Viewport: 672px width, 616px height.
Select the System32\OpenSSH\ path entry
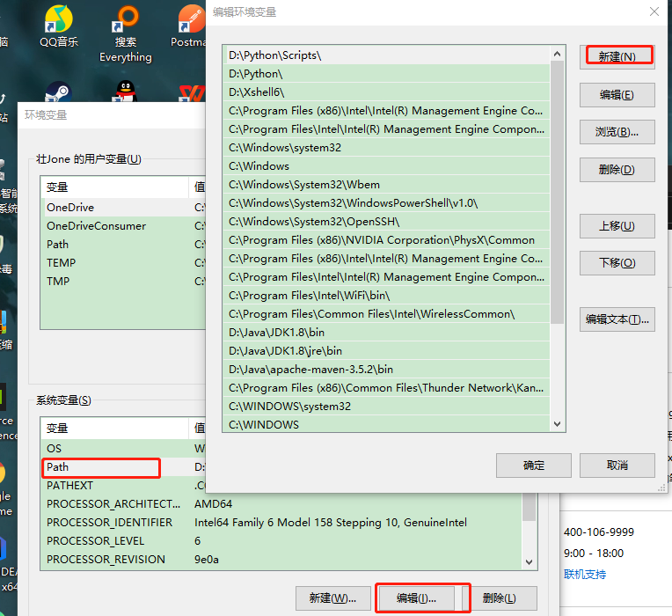(386, 222)
